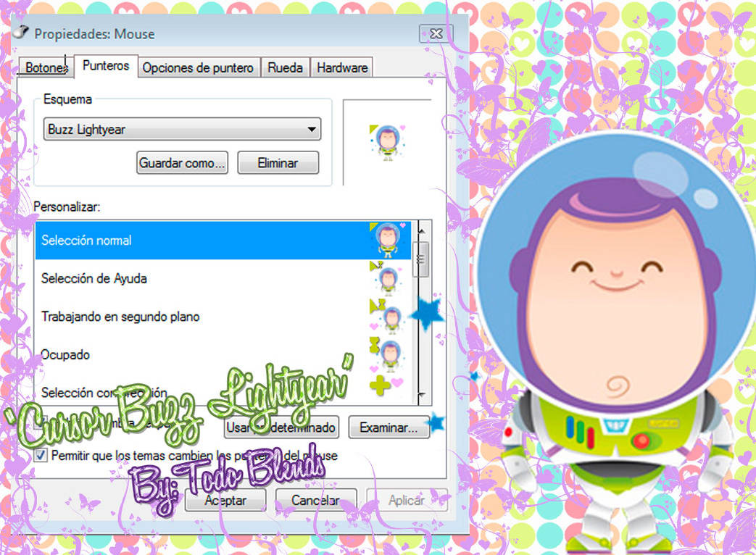This screenshot has height=555, width=756.
Task: Open the Esquema dropdown showing Buzz Lightyear
Action: (181, 128)
